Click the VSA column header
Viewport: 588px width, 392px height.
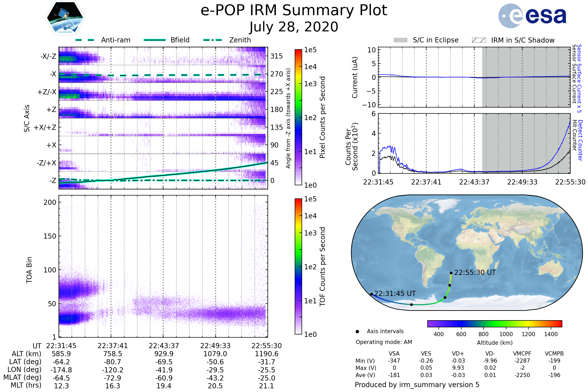(394, 354)
